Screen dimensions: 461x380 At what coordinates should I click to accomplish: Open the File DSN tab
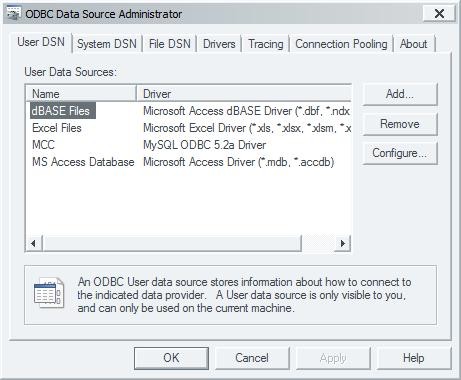(x=169, y=44)
